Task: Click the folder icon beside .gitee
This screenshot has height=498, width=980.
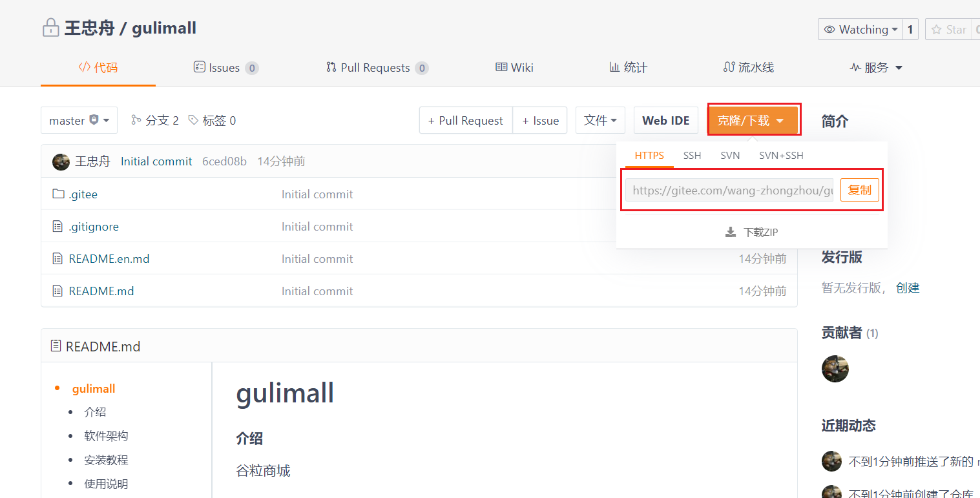Action: (58, 194)
